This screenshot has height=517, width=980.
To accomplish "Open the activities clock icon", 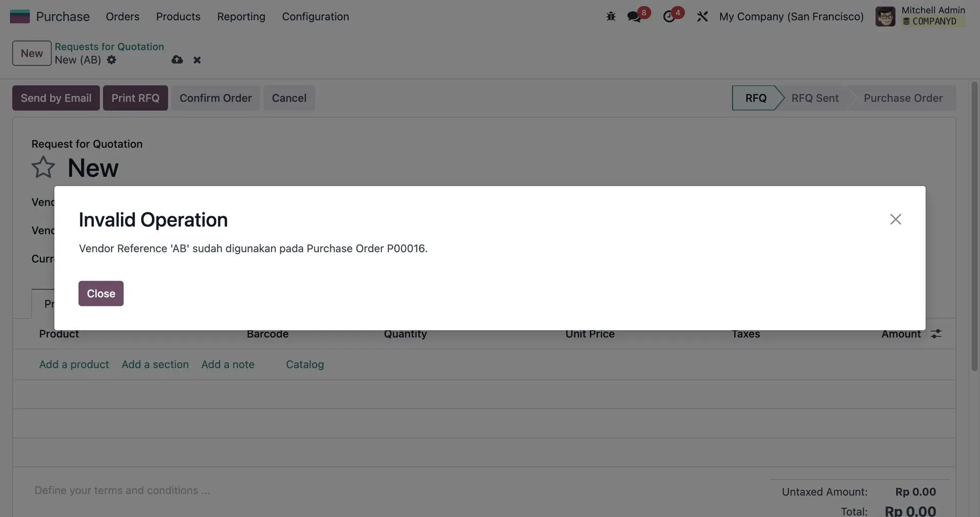I will [x=669, y=16].
